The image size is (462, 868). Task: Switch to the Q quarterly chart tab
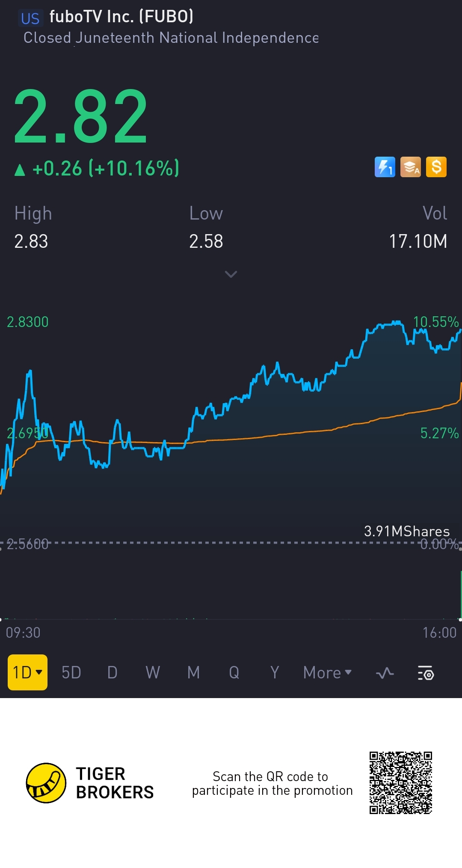(234, 672)
